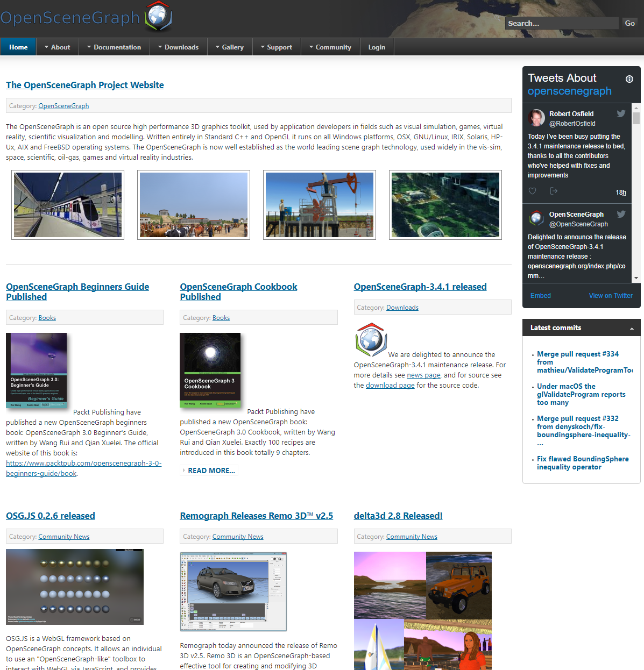644x670 pixels.
Task: Click the OpenSceneGraph globe logo in header
Action: (x=159, y=16)
